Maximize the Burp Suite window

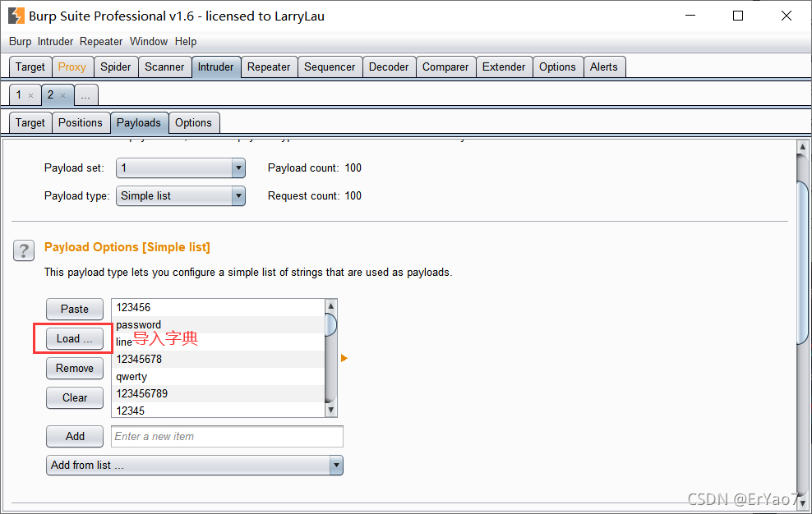[738, 16]
